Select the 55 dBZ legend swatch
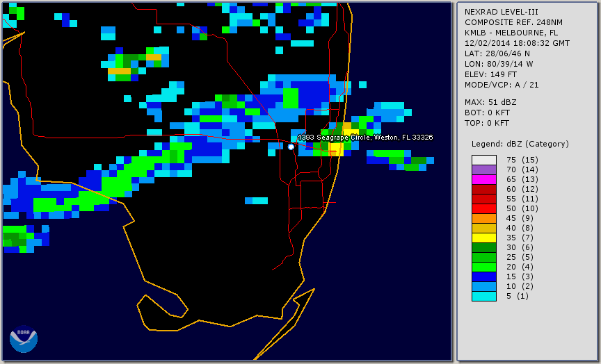Image resolution: width=601 pixels, height=364 pixels. click(484, 199)
